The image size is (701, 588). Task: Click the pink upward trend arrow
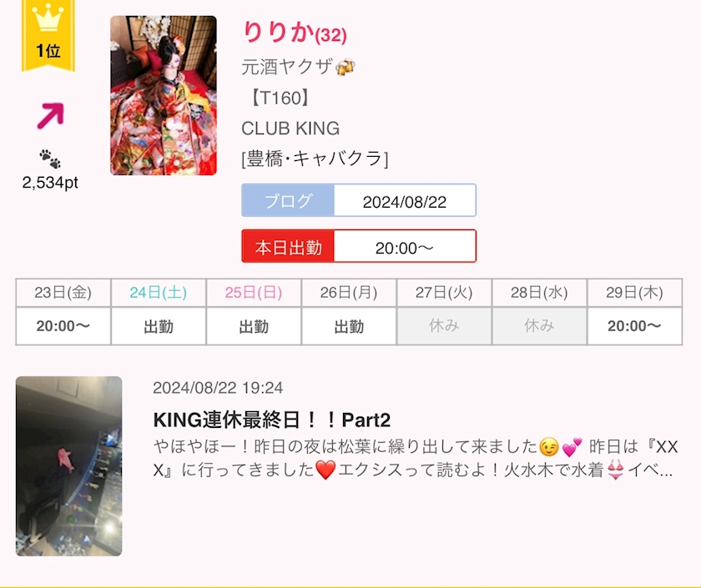click(x=51, y=116)
